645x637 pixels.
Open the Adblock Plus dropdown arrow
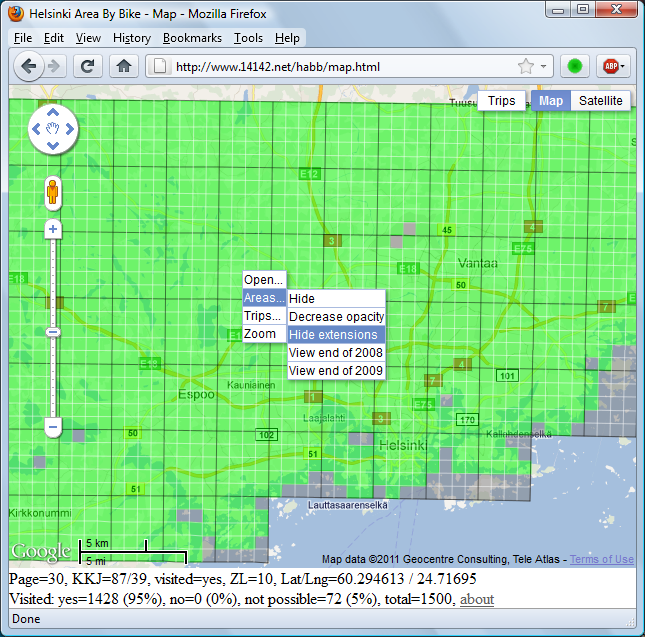624,67
